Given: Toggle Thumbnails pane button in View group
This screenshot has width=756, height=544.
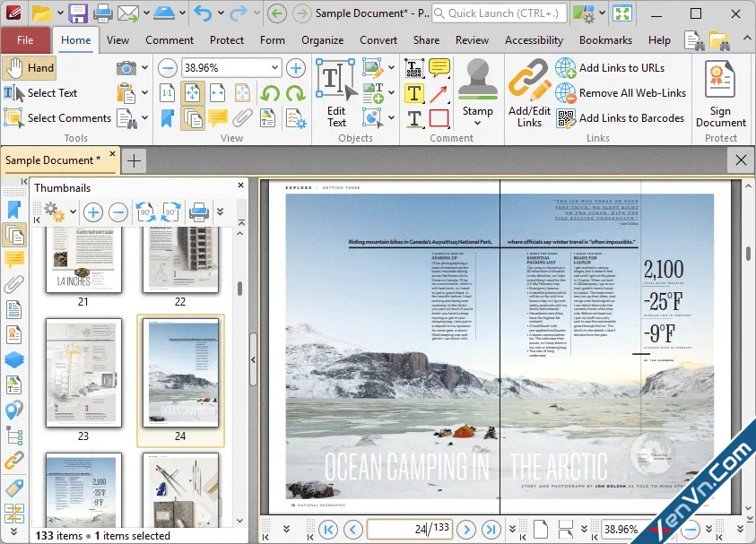Looking at the screenshot, I should pos(193,118).
